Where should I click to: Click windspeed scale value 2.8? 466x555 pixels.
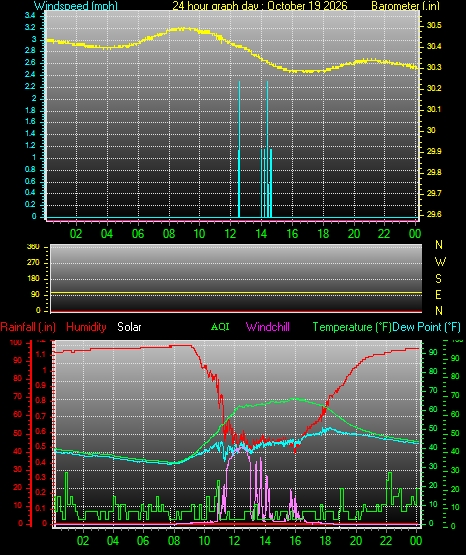click(30, 51)
